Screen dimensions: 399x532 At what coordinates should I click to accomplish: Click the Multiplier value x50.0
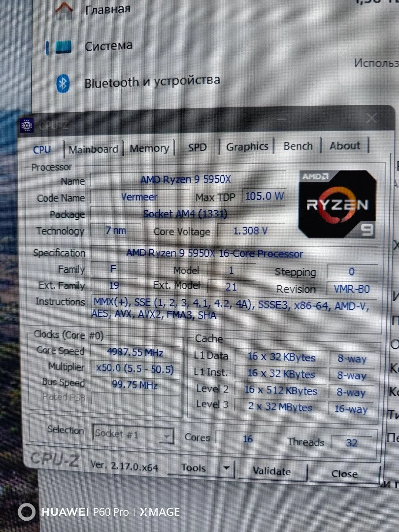(135, 369)
